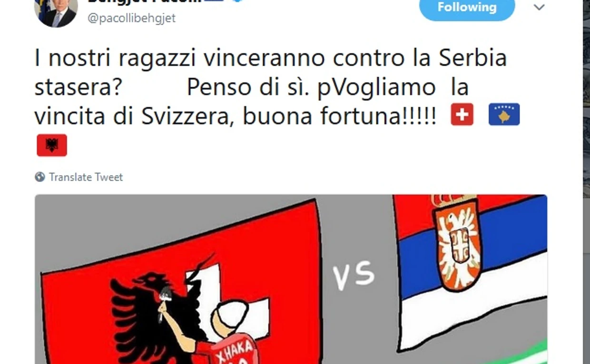
Task: Toggle the Following button to unfollow
Action: [467, 8]
